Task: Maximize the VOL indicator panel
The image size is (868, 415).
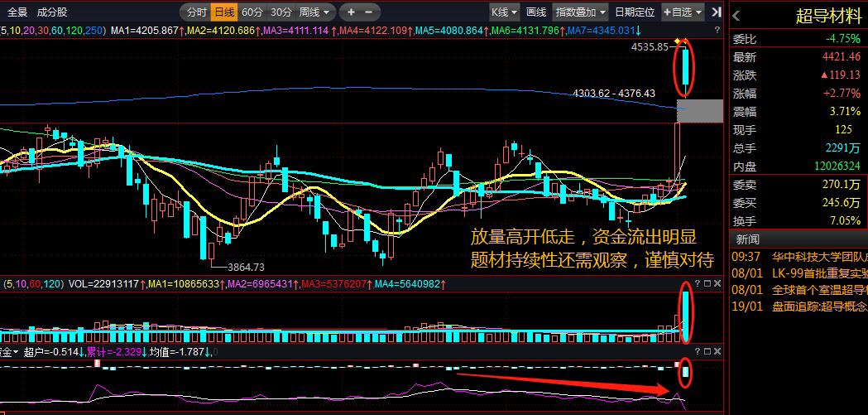Action: click(707, 283)
